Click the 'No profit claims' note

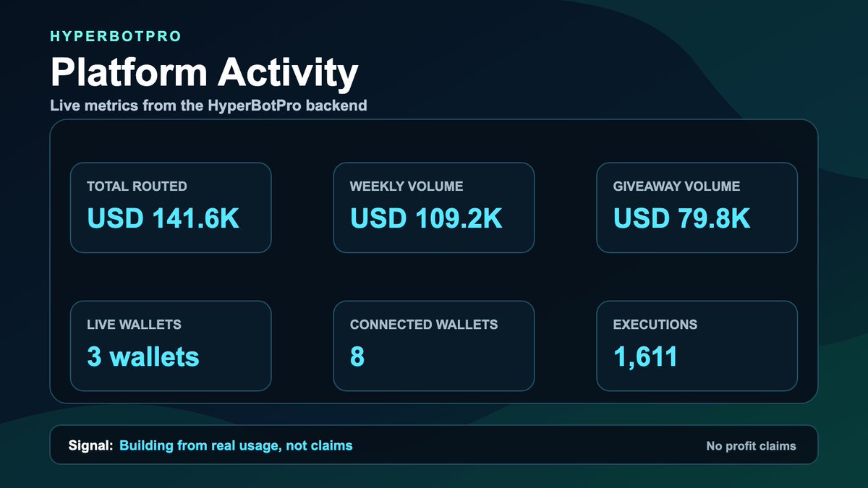[x=751, y=446]
